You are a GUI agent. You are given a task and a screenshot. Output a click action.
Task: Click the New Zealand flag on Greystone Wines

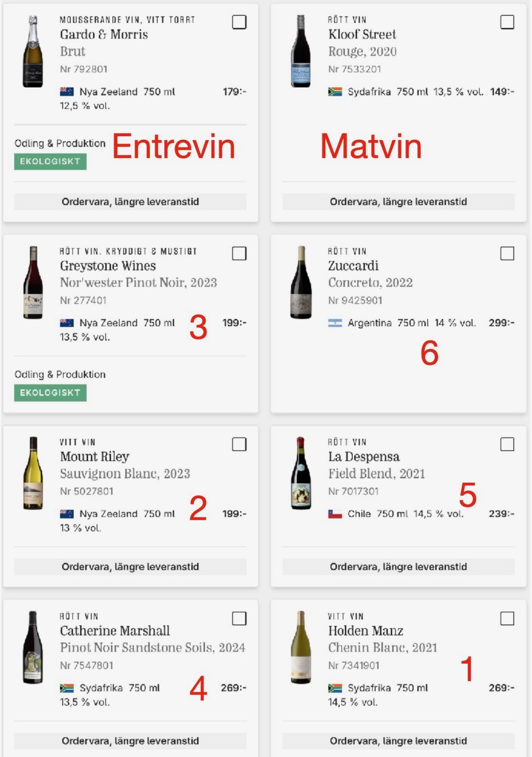[x=67, y=323]
